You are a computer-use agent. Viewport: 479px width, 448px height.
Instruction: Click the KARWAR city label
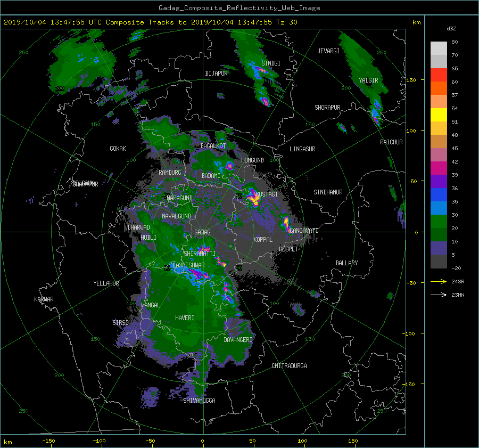point(44,299)
